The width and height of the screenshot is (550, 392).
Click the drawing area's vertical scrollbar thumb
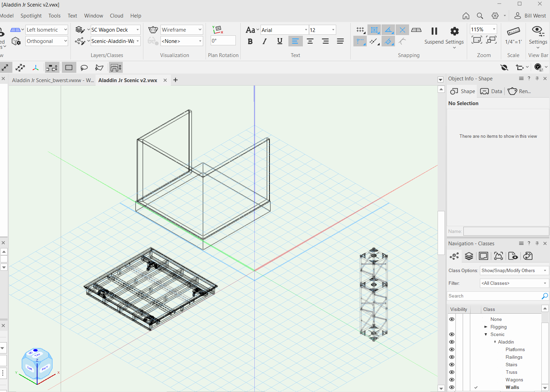pos(441,233)
